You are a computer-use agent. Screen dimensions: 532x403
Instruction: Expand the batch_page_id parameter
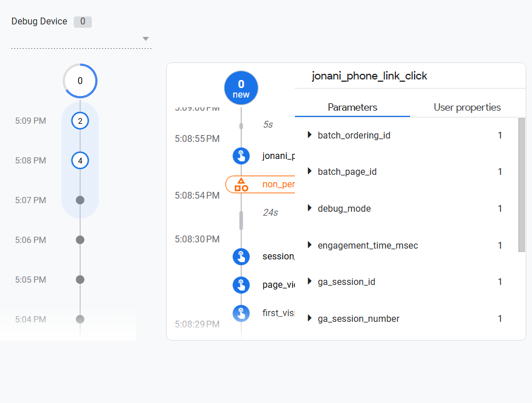(x=309, y=171)
